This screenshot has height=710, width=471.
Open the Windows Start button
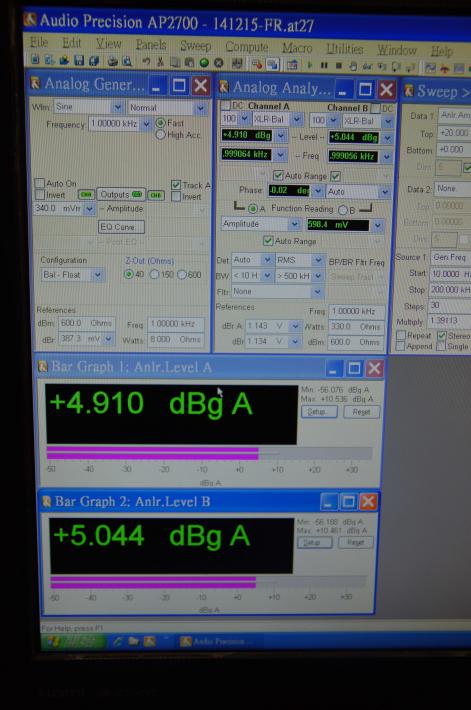pos(74,641)
